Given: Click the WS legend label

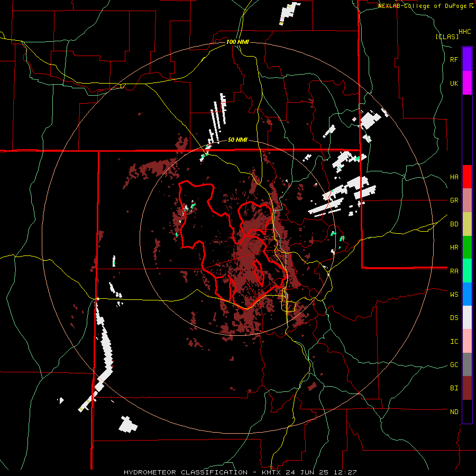Looking at the screenshot, I should [x=454, y=295].
